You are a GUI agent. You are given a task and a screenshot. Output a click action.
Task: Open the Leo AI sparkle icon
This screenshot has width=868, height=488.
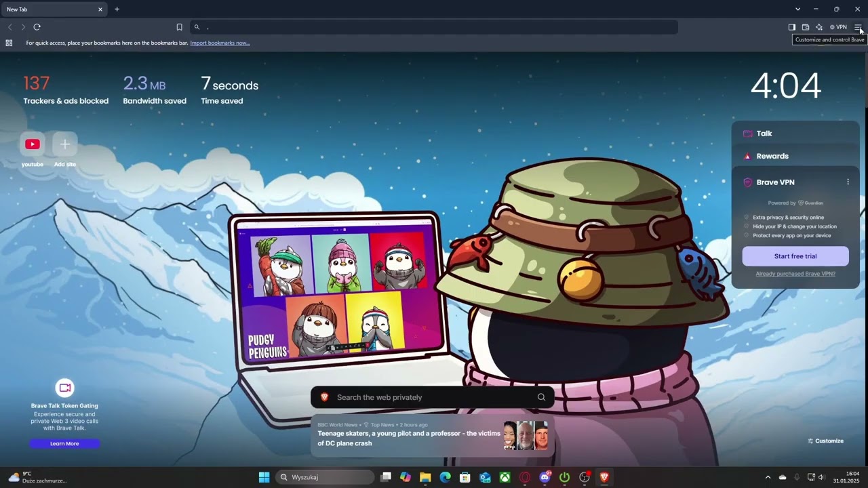pos(819,27)
